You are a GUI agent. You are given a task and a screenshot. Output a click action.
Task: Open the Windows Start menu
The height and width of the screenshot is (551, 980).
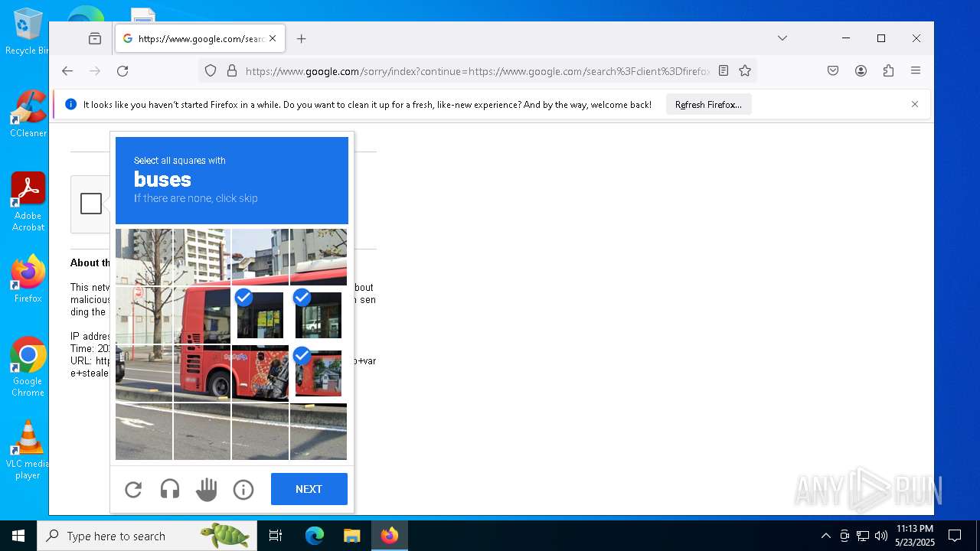point(18,536)
